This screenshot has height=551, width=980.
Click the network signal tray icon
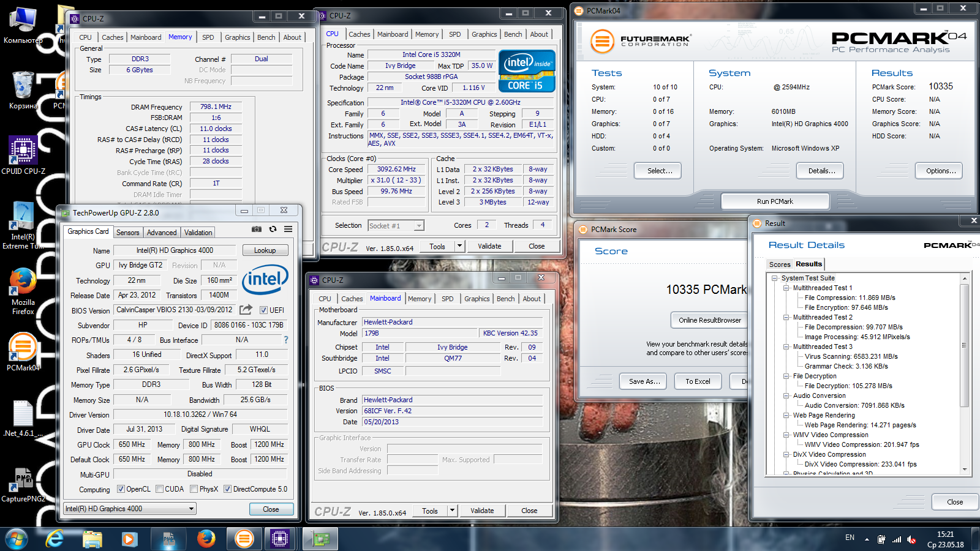click(896, 539)
